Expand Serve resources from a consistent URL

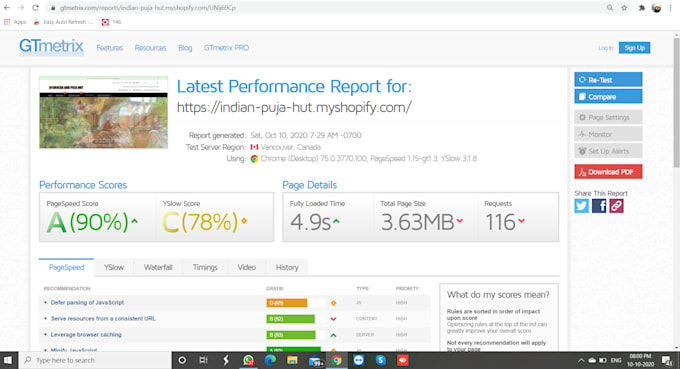coord(103,318)
